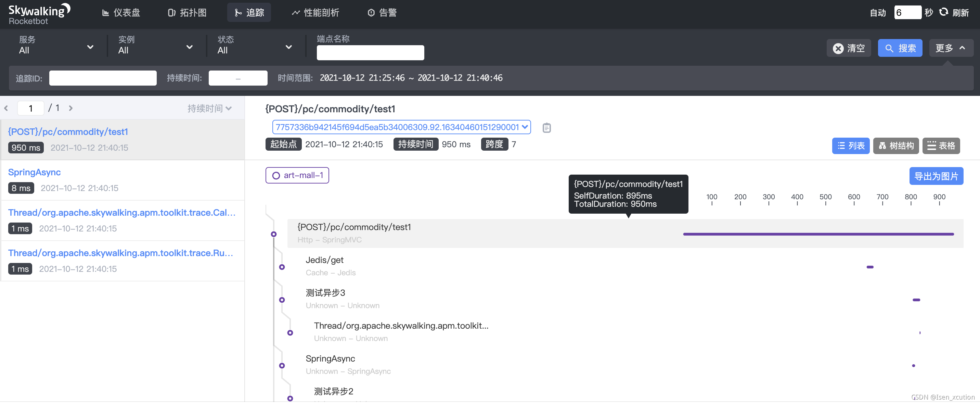The image size is (980, 404).
Task: Click the 追踪ID input field
Action: pyautogui.click(x=103, y=78)
